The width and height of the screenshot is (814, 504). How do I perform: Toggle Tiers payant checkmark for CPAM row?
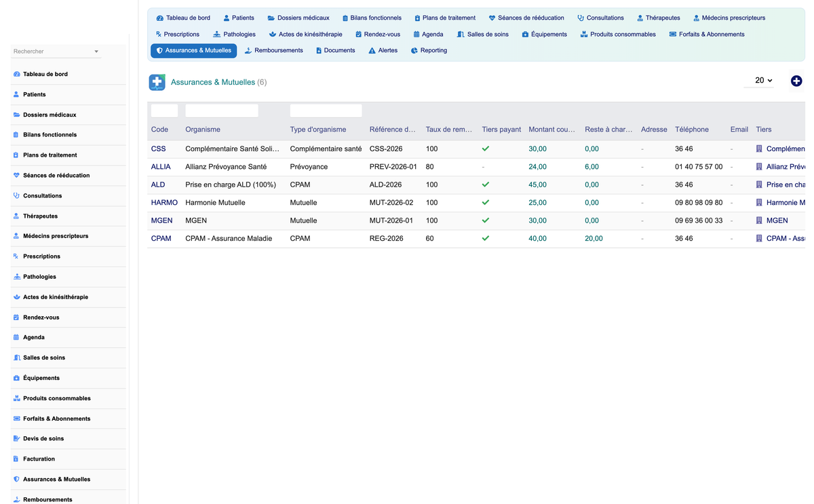coord(485,238)
